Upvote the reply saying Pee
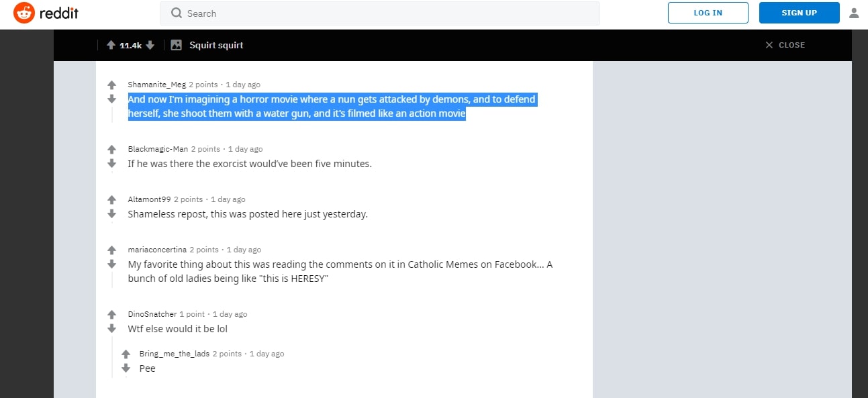Viewport: 868px width, 398px height. pyautogui.click(x=126, y=354)
